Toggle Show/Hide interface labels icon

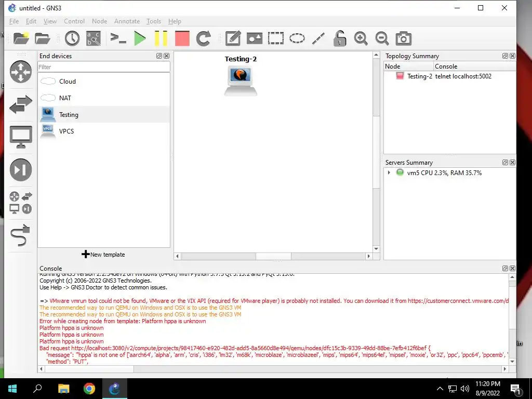coord(94,38)
